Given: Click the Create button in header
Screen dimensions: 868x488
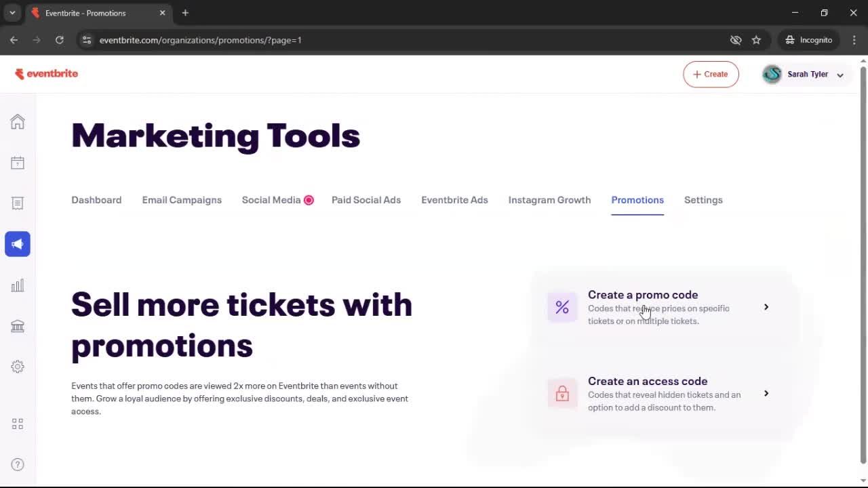Looking at the screenshot, I should click(711, 75).
